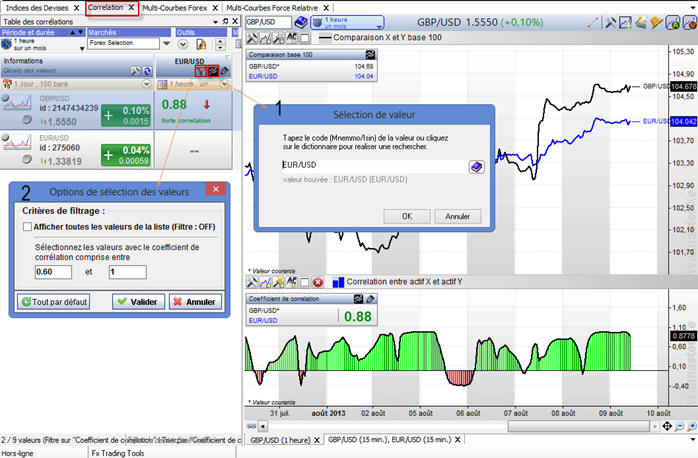Click the AC text icon in Comparaison panel toolbar
Image resolution: width=698 pixels, height=458 pixels.
pyautogui.click(x=292, y=38)
